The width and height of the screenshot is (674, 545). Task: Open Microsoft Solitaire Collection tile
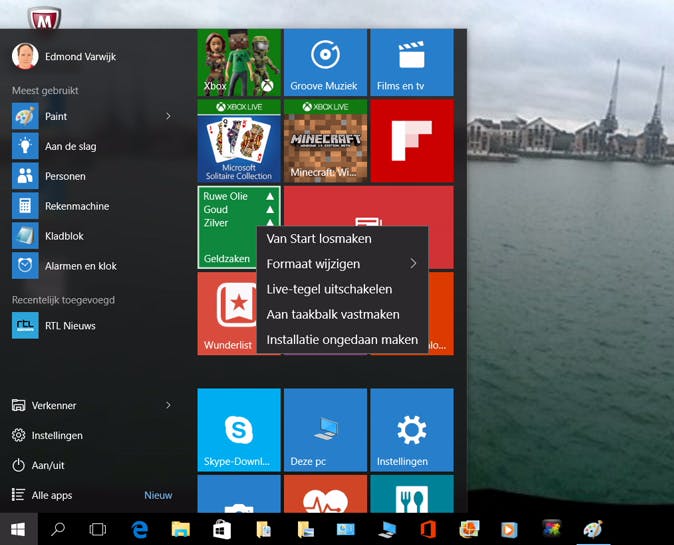click(x=239, y=140)
